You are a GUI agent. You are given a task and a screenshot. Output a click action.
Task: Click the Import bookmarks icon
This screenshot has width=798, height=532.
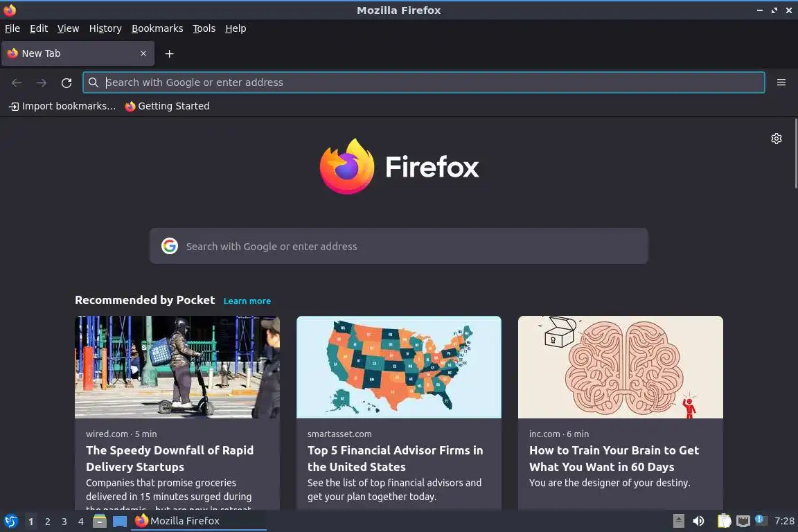[15, 107]
